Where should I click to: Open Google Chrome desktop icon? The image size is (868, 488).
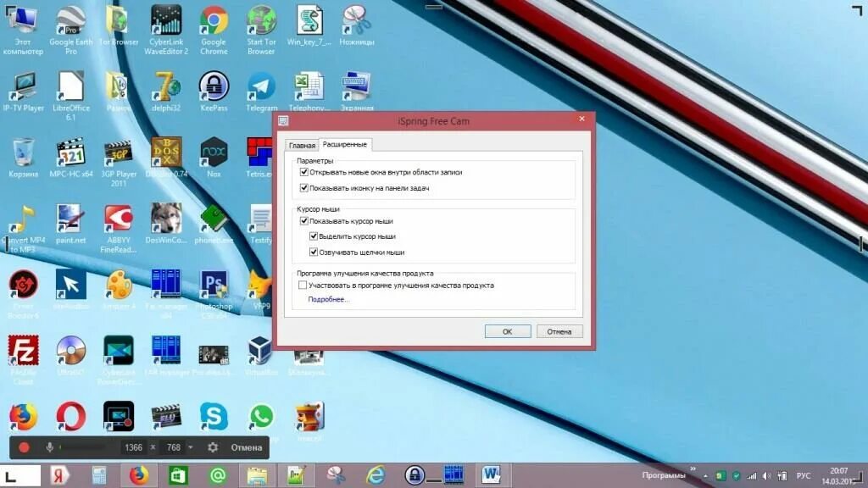click(x=214, y=31)
